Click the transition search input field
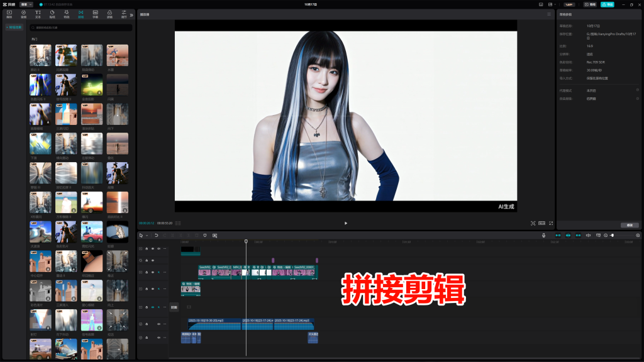This screenshot has height=362, width=644. coord(82,28)
